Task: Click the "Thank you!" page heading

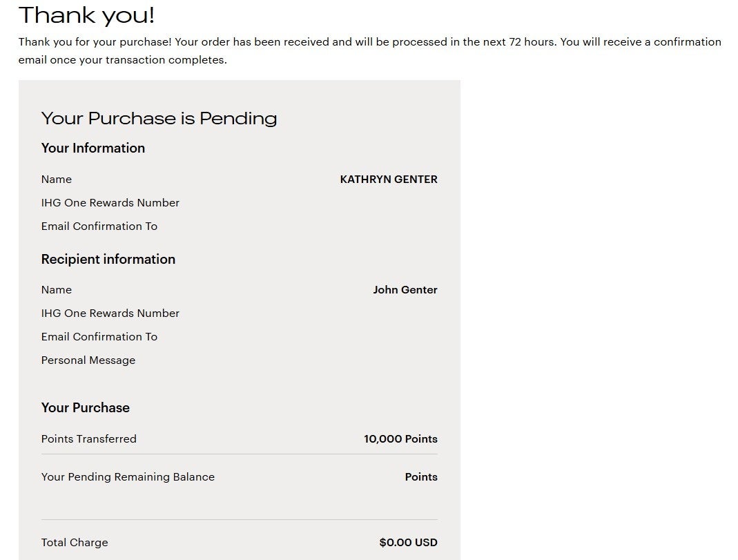Action: [x=86, y=15]
